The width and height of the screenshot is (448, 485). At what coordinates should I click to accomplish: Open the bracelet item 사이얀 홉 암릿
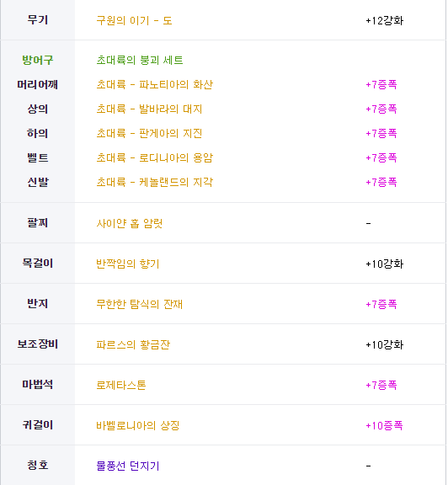[x=130, y=223]
